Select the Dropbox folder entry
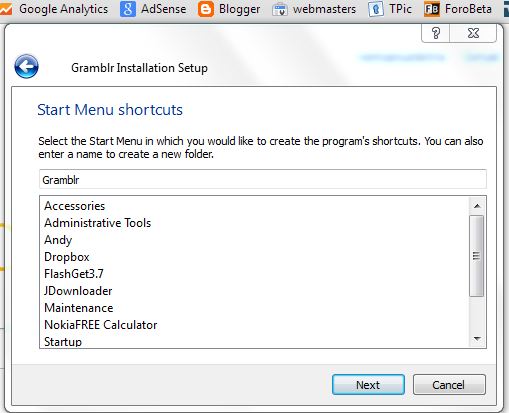The width and height of the screenshot is (509, 413). pyautogui.click(x=67, y=257)
